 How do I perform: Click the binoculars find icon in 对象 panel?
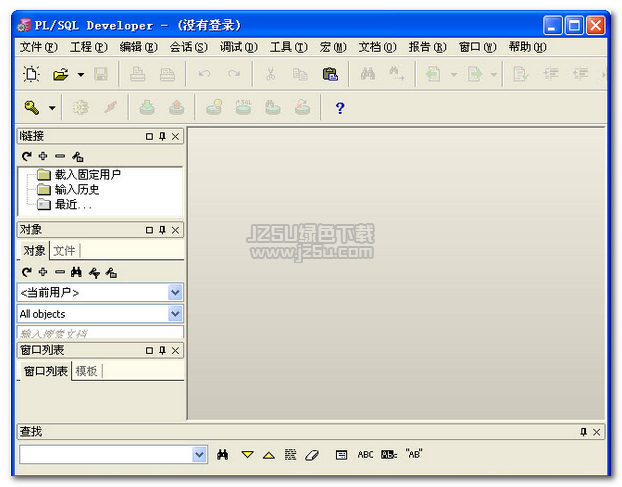(76, 272)
